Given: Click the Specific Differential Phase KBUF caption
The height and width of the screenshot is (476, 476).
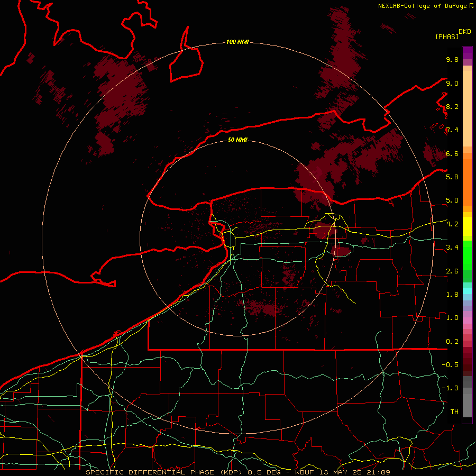Looking at the screenshot, I should coord(238,472).
